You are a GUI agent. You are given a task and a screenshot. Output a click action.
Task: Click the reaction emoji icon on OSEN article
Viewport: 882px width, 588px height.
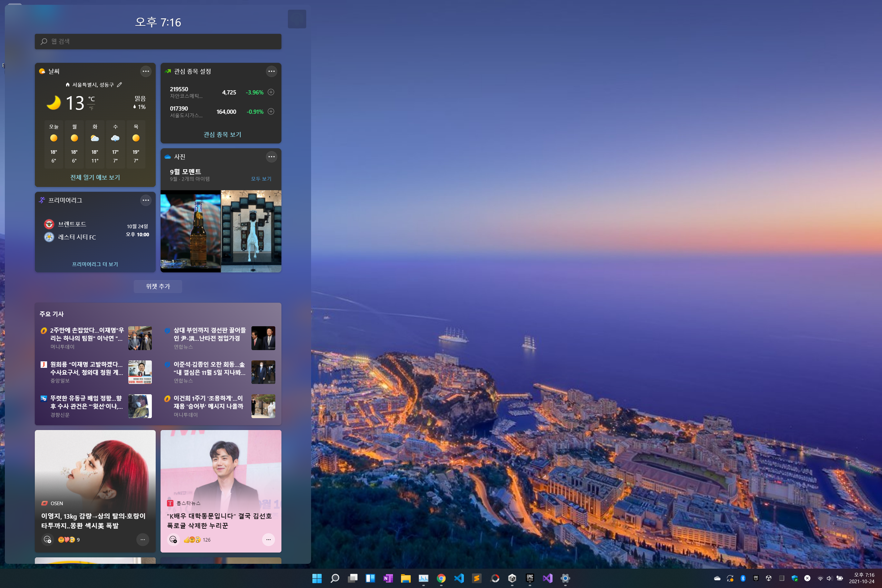tap(47, 540)
